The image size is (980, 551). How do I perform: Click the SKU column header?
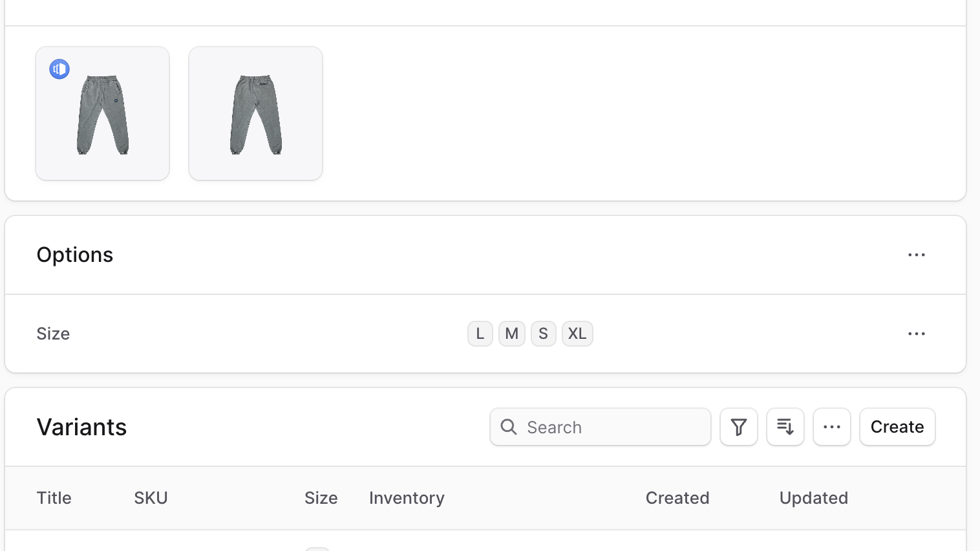coord(151,498)
